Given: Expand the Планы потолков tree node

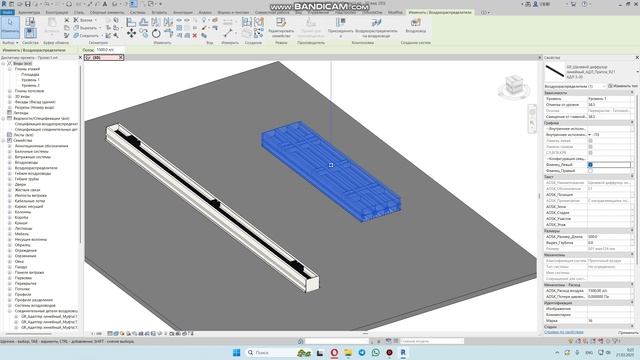Looking at the screenshot, I should pyautogui.click(x=10, y=91).
